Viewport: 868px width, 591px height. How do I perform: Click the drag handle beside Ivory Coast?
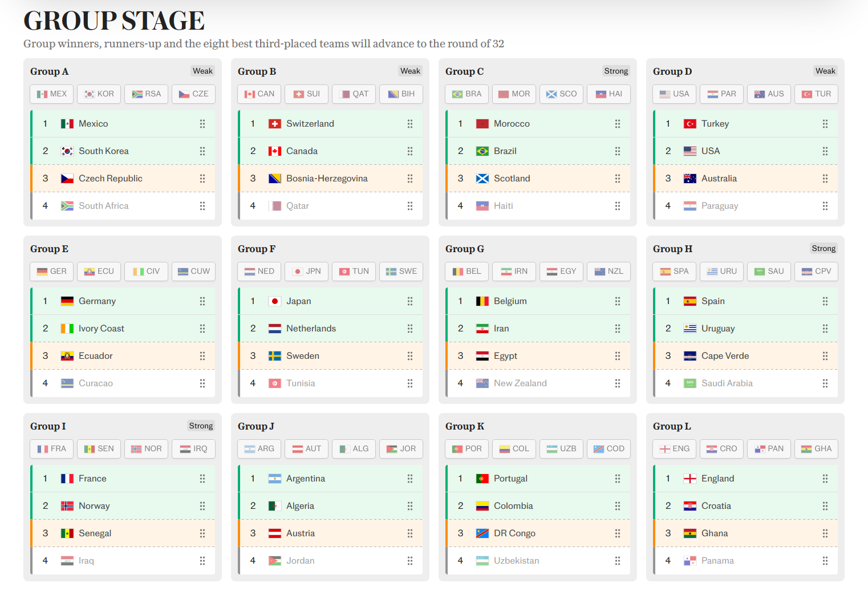click(x=202, y=329)
